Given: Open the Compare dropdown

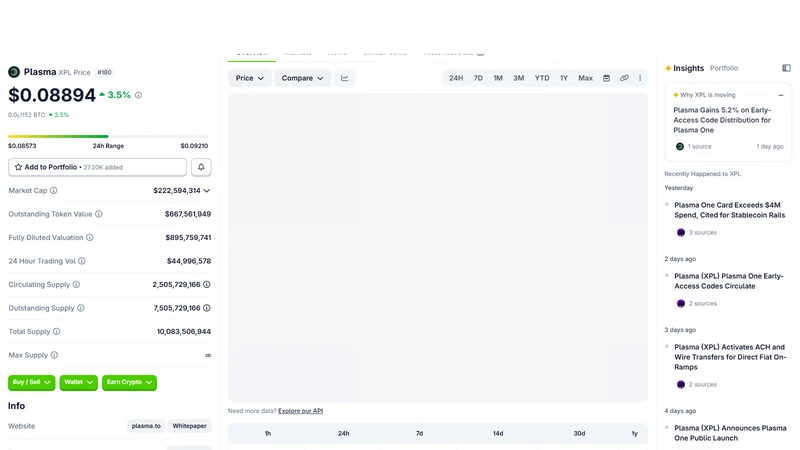Looking at the screenshot, I should pos(303,78).
